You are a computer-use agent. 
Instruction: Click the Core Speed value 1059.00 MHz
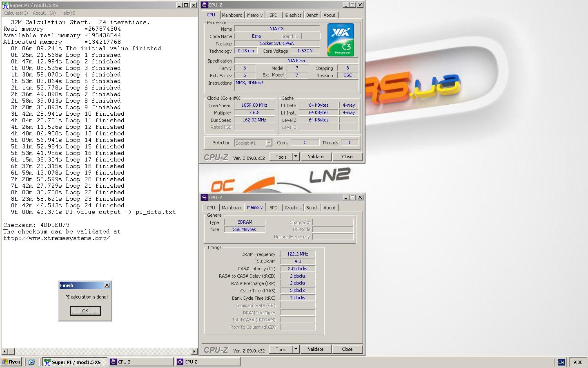tap(254, 105)
